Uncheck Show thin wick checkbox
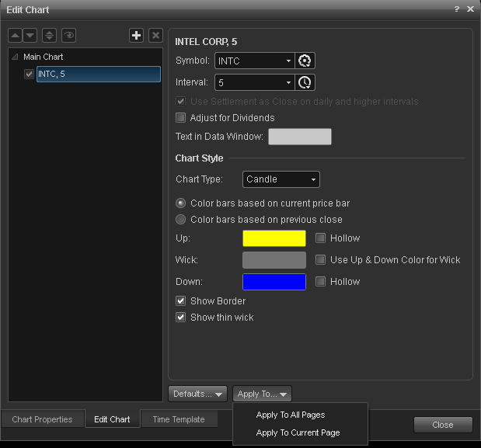Image resolution: width=481 pixels, height=448 pixels. click(x=181, y=317)
